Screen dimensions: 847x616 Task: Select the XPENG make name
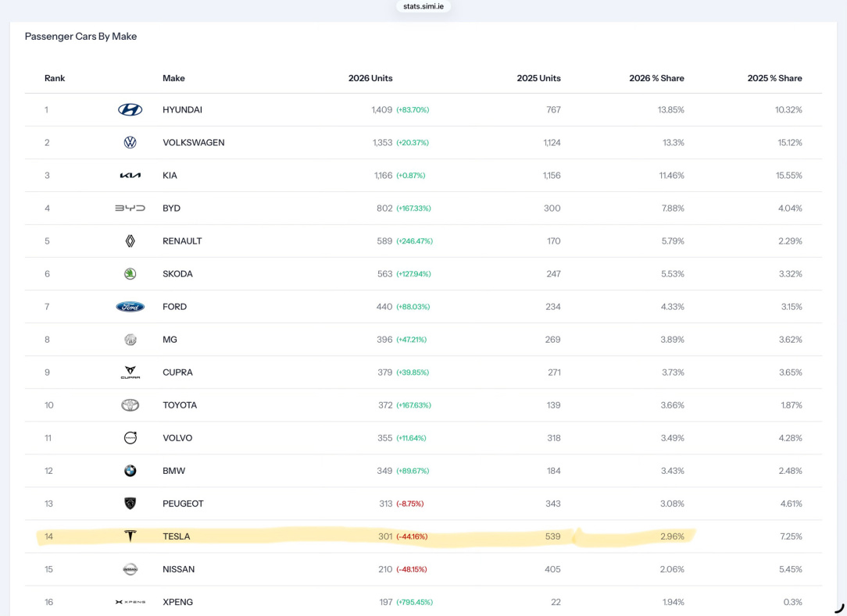click(177, 602)
